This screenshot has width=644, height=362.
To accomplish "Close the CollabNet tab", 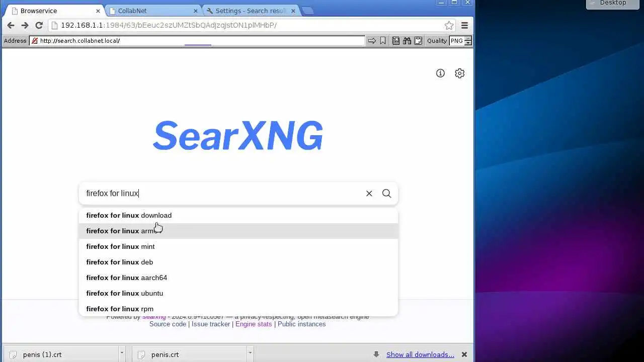I will click(196, 11).
